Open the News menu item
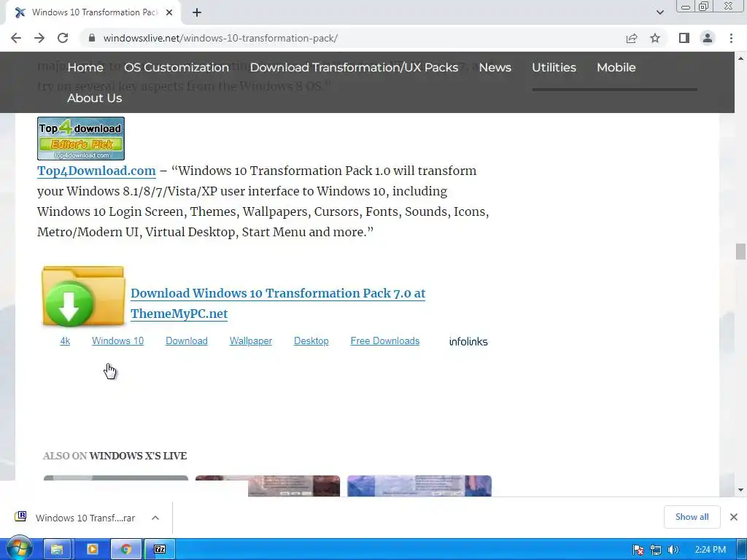Screen dimensions: 747x560 pyautogui.click(x=495, y=68)
